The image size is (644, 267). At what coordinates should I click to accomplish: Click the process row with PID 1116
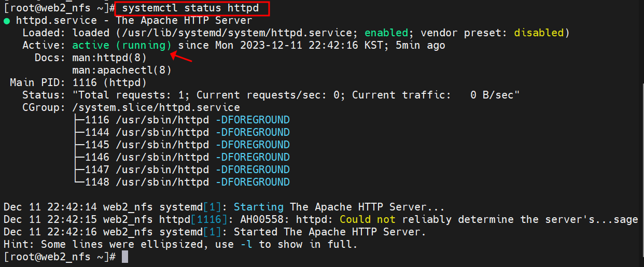pos(182,120)
